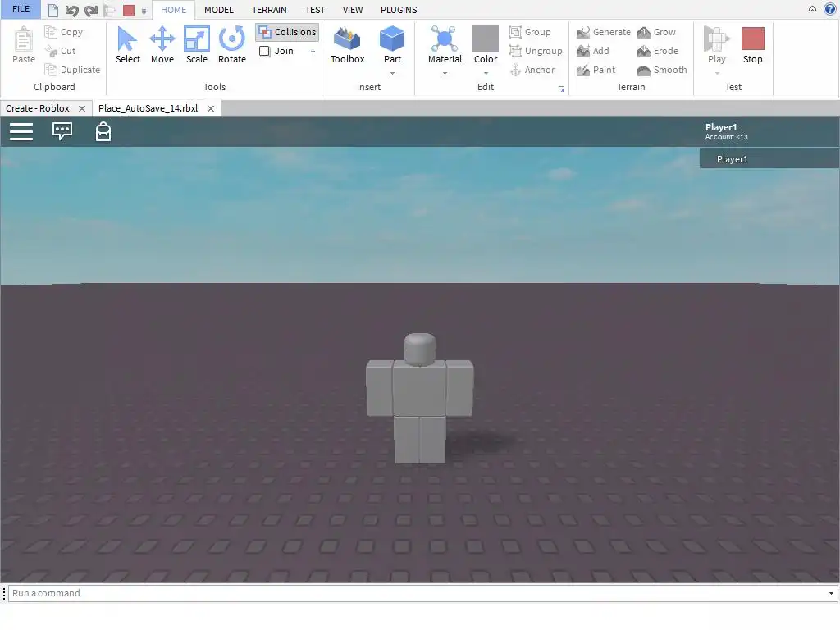Undo the last action

pyautogui.click(x=72, y=10)
